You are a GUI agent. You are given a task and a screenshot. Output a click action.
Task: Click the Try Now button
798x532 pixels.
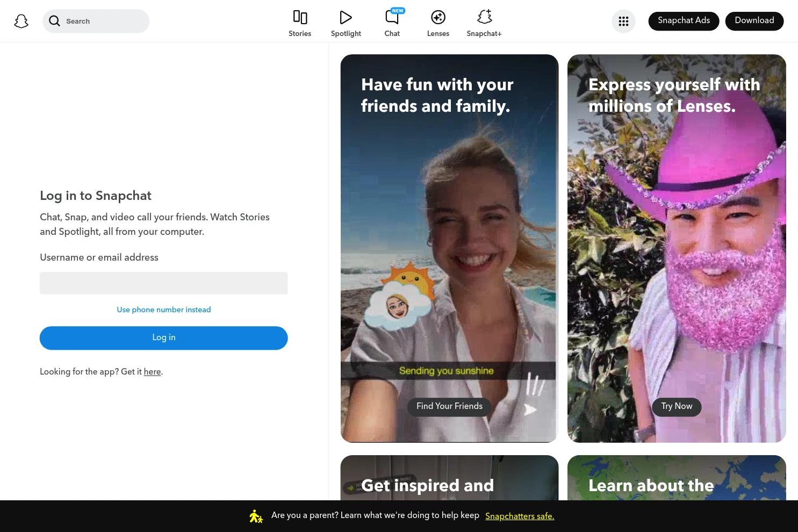click(677, 406)
